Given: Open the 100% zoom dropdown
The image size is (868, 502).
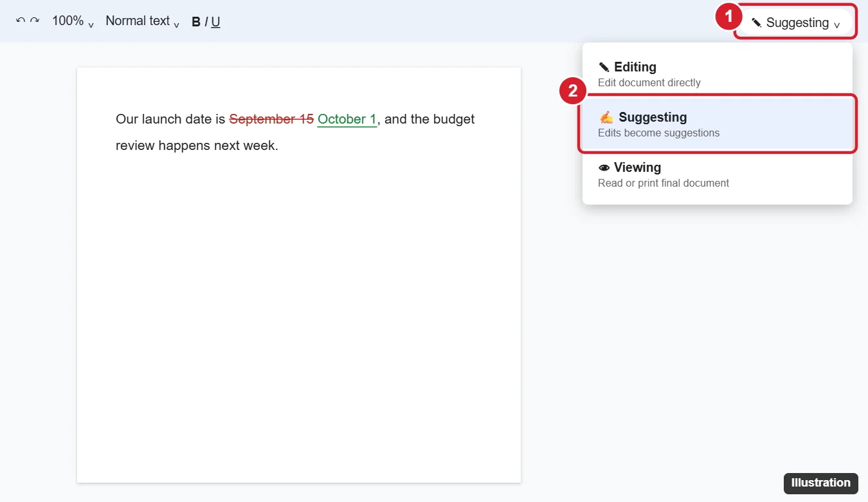Looking at the screenshot, I should point(73,21).
